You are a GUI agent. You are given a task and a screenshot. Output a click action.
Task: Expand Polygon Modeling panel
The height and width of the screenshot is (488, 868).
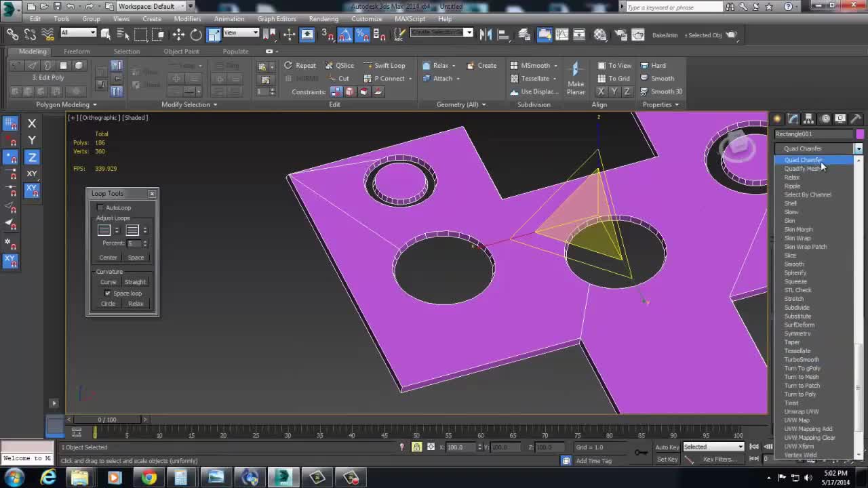pyautogui.click(x=66, y=104)
